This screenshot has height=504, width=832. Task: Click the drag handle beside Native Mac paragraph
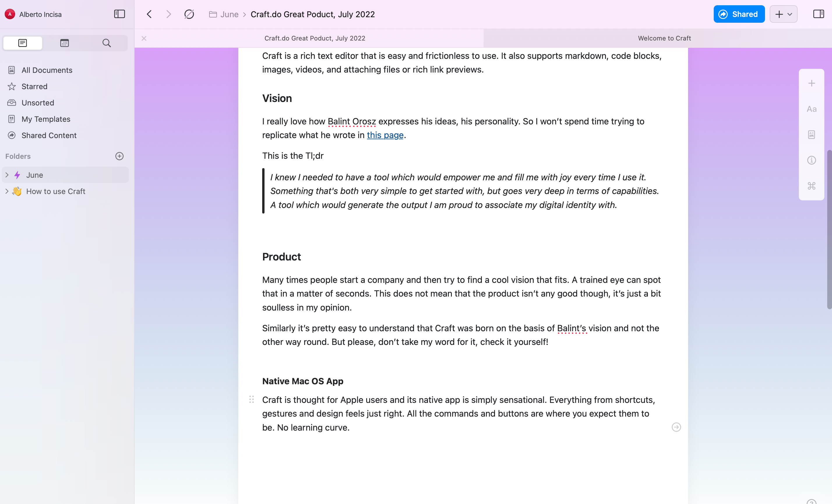[252, 399]
